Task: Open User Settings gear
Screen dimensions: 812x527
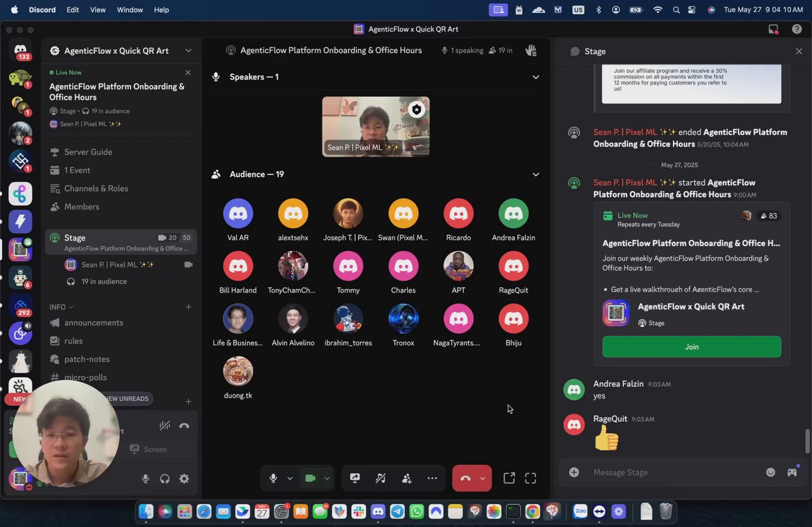Action: 184,479
